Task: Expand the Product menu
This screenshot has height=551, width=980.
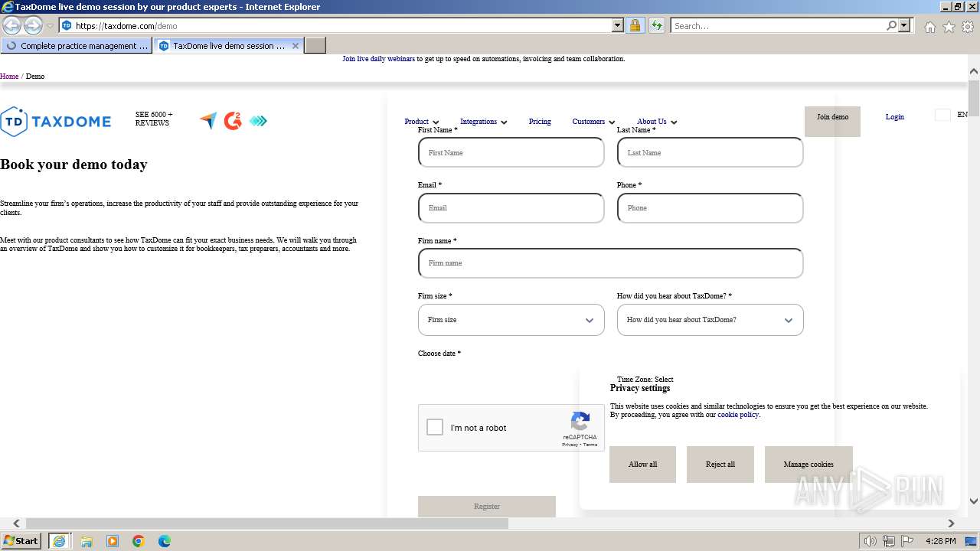Action: [422, 122]
